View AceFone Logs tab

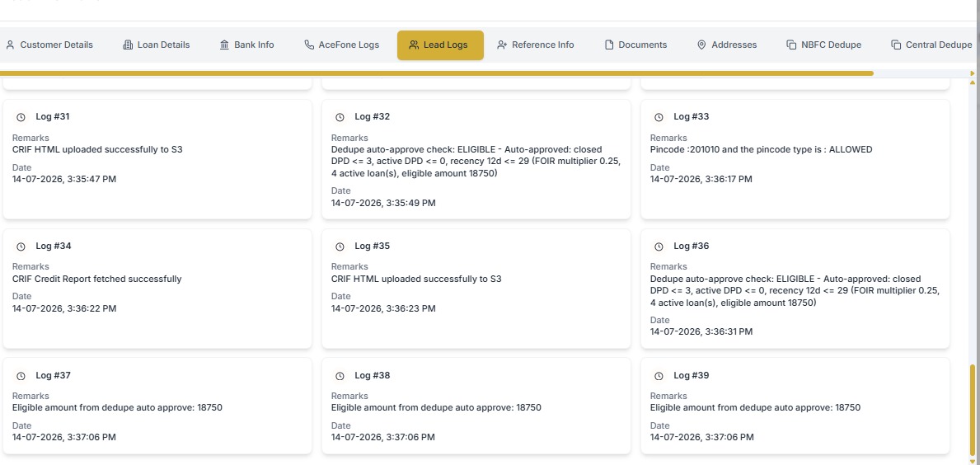point(341,45)
